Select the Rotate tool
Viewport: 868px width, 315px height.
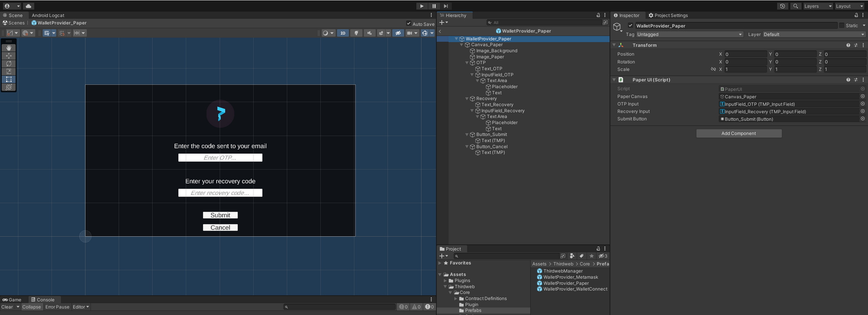pos(9,64)
